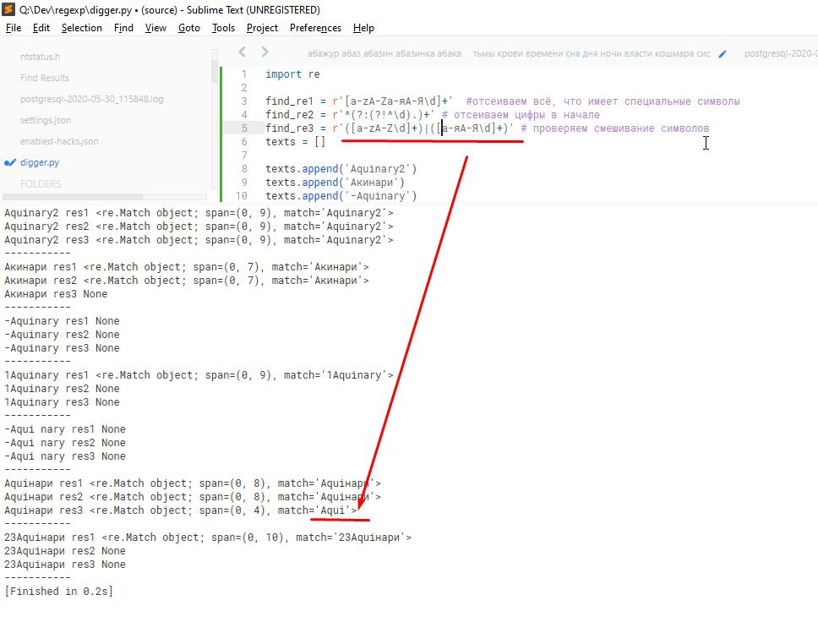Open the File menu

point(14,28)
